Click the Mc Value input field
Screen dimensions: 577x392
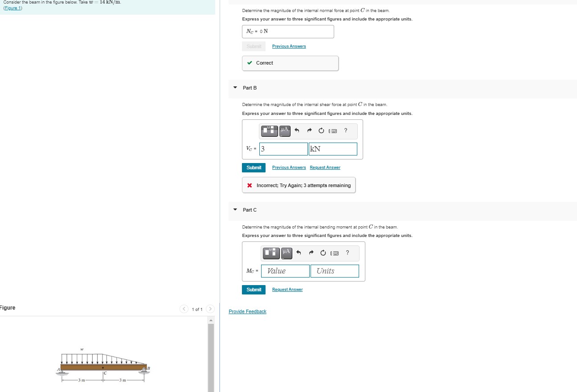point(285,271)
